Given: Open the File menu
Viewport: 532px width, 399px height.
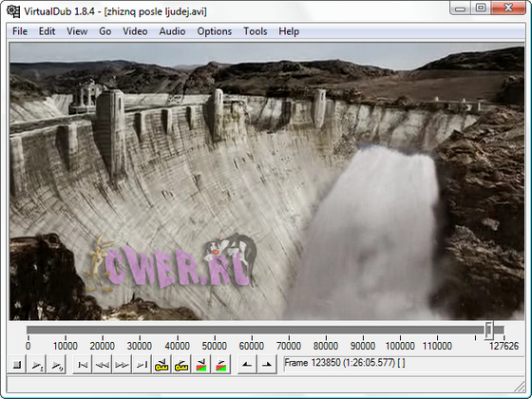Looking at the screenshot, I should coord(20,31).
